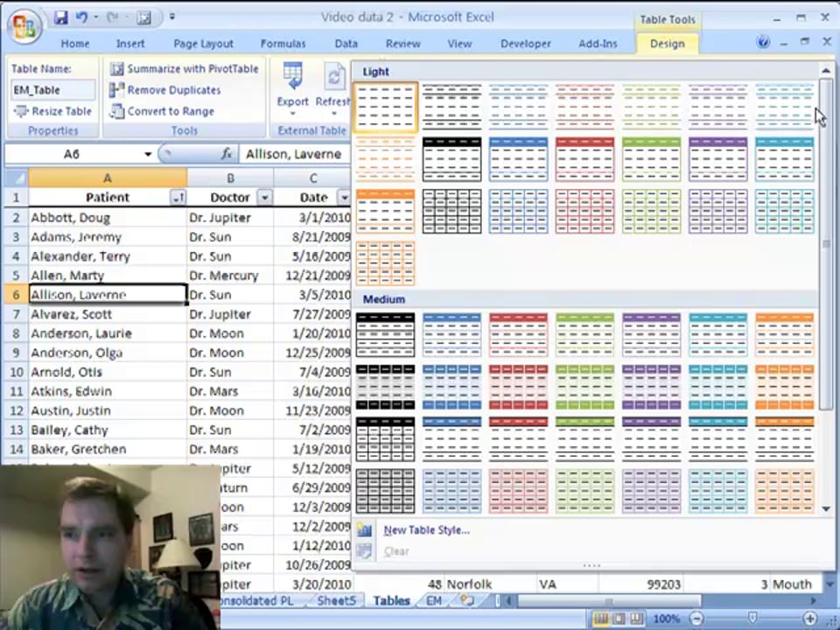Switch to the Tables sheet tab

(391, 600)
